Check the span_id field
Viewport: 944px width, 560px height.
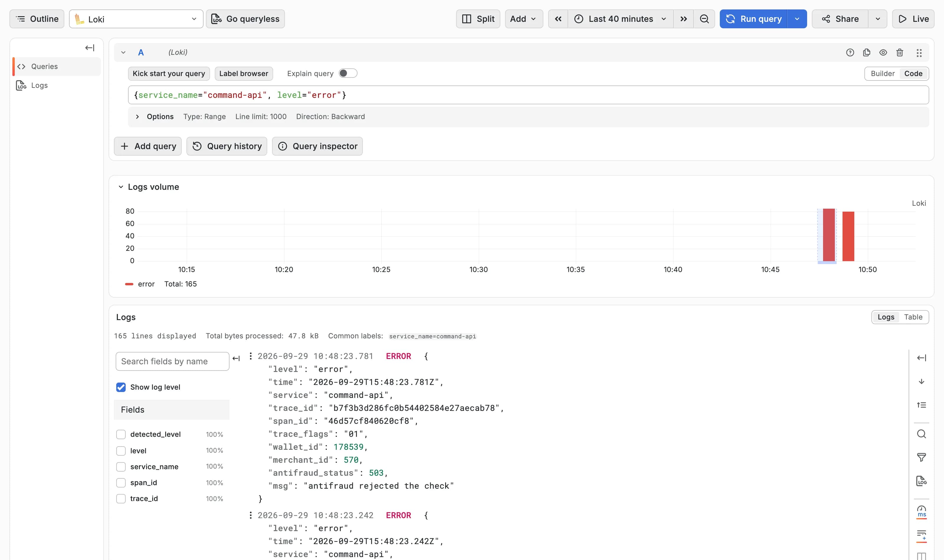[121, 483]
